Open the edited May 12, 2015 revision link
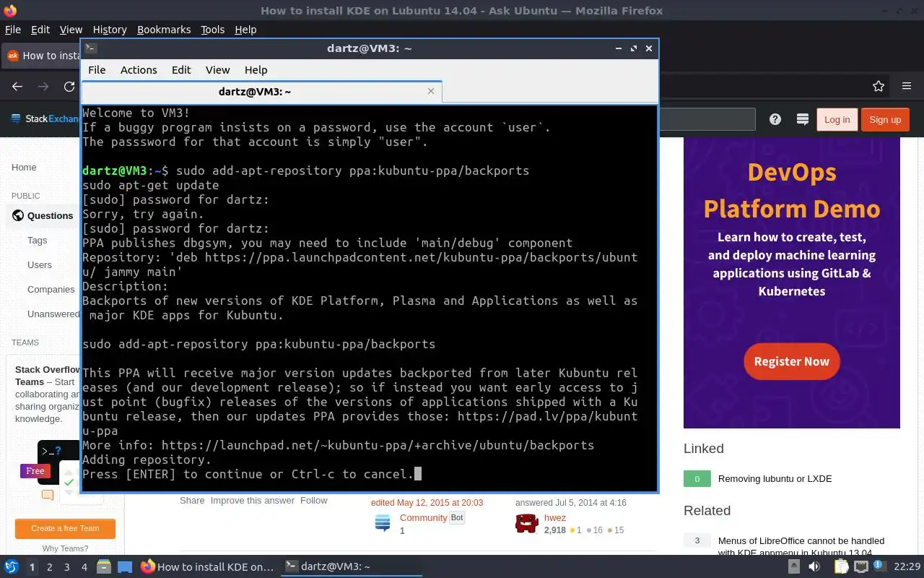 click(x=427, y=502)
